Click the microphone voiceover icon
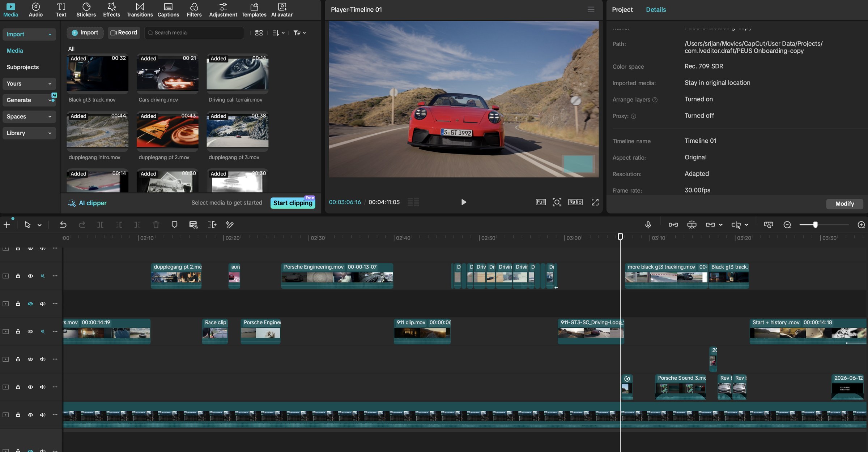Image resolution: width=868 pixels, height=452 pixels. pyautogui.click(x=648, y=225)
